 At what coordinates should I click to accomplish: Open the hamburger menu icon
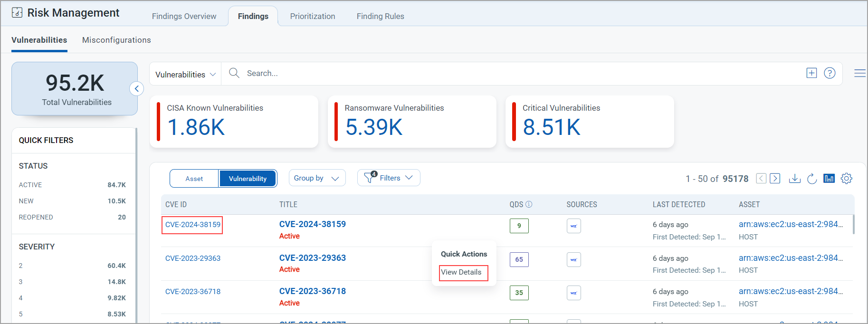click(x=860, y=73)
